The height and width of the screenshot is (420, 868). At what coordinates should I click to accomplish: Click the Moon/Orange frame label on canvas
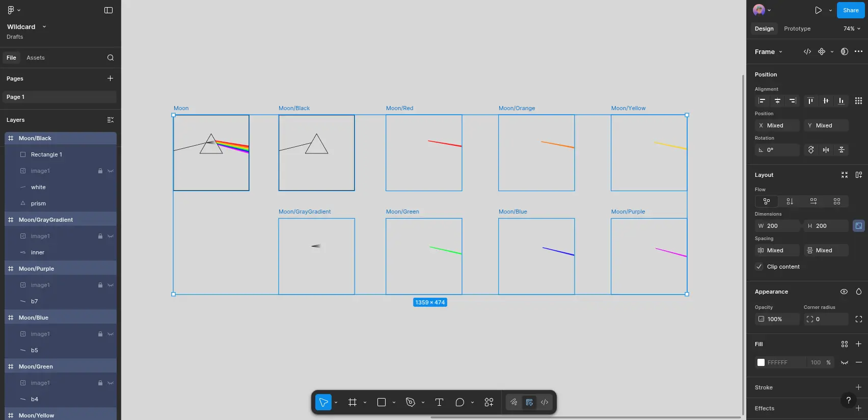tap(517, 108)
